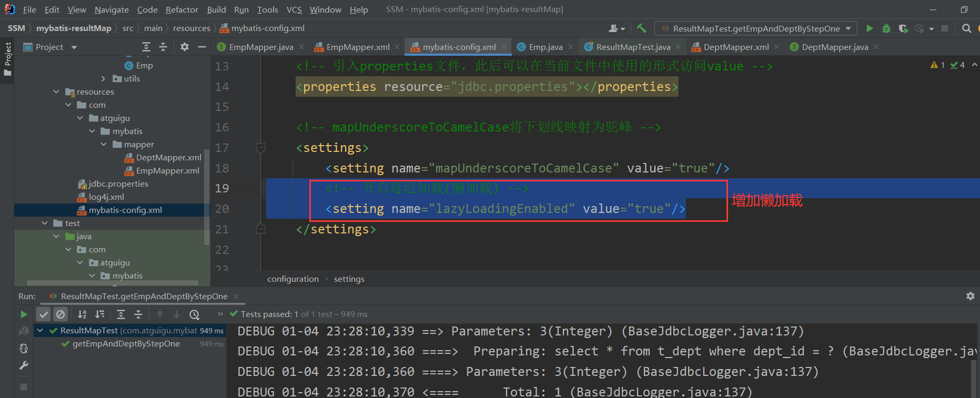This screenshot has height=398, width=980.
Task: Click the mybatis-resultMap breadcrumb
Action: point(74,28)
